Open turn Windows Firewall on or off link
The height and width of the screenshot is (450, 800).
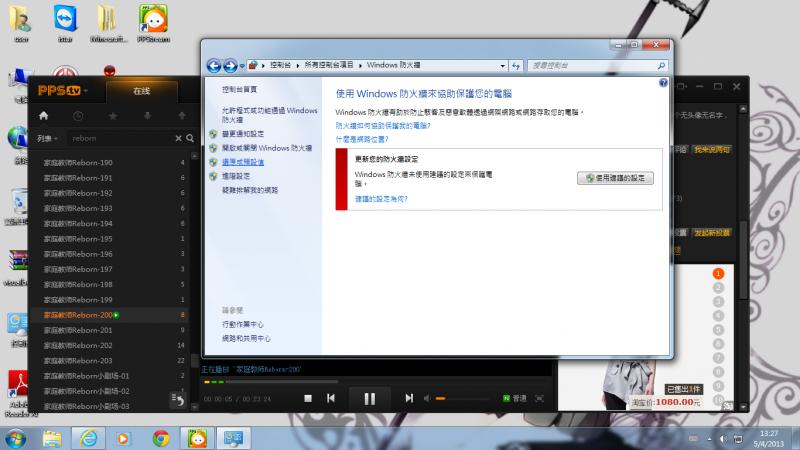(x=267, y=148)
